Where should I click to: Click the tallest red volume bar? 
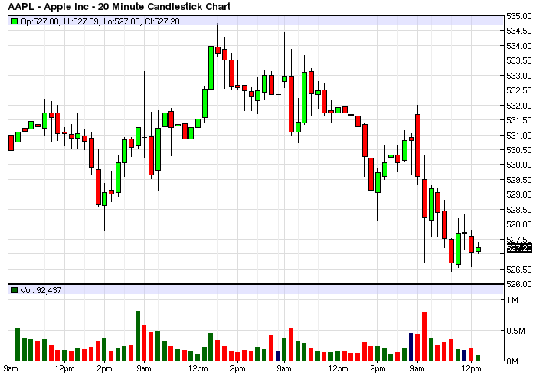423,335
